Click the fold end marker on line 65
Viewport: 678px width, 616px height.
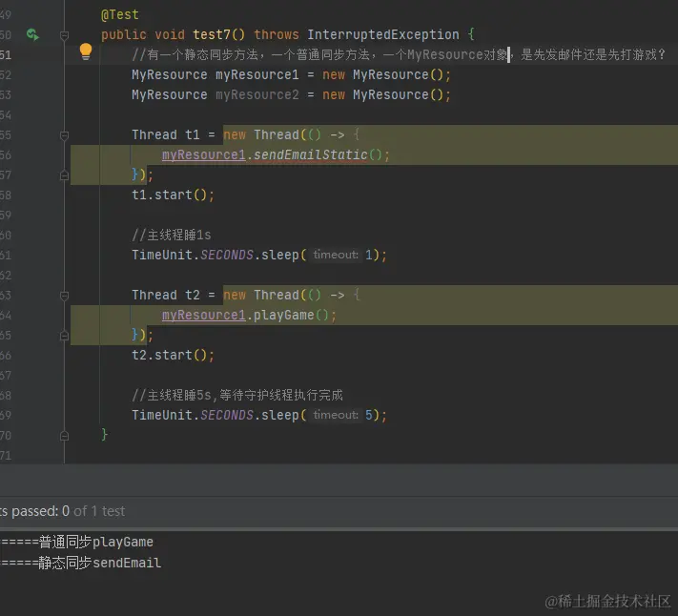[65, 336]
